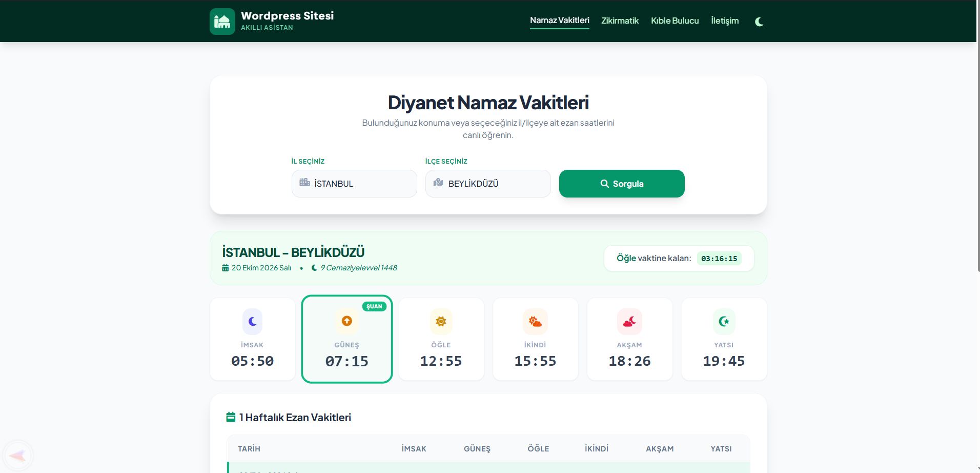Image resolution: width=980 pixels, height=473 pixels.
Task: Click the ŞUAN badge on Güneş card
Action: (x=374, y=306)
